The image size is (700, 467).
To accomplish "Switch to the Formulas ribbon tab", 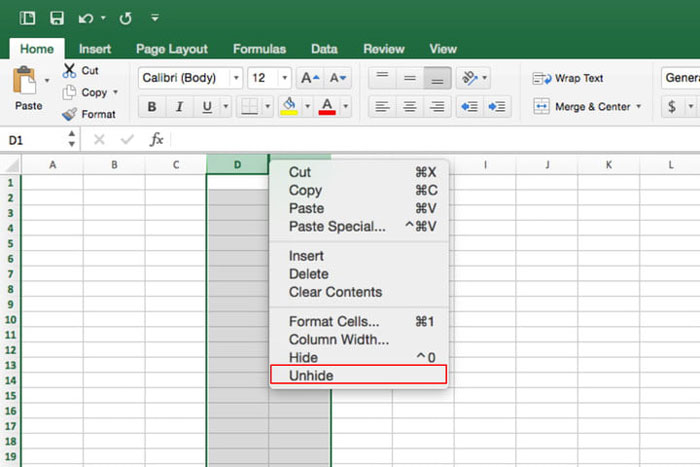I will point(259,49).
